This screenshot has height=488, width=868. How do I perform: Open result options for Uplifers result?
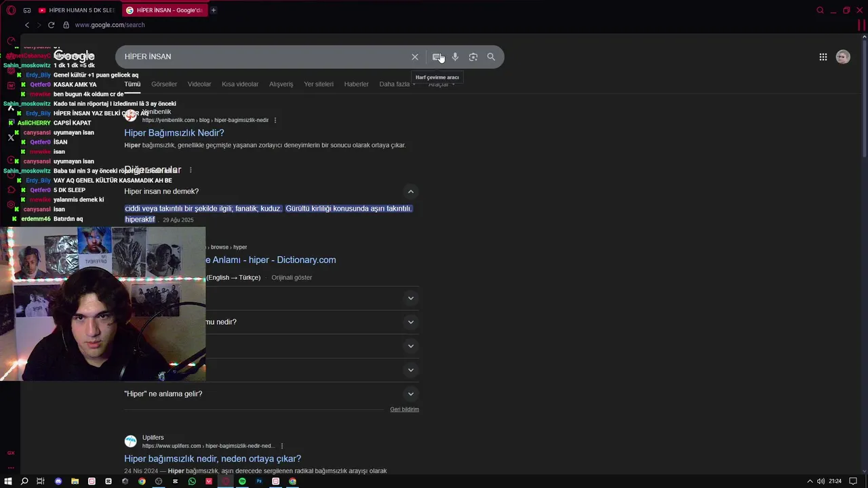(x=282, y=446)
